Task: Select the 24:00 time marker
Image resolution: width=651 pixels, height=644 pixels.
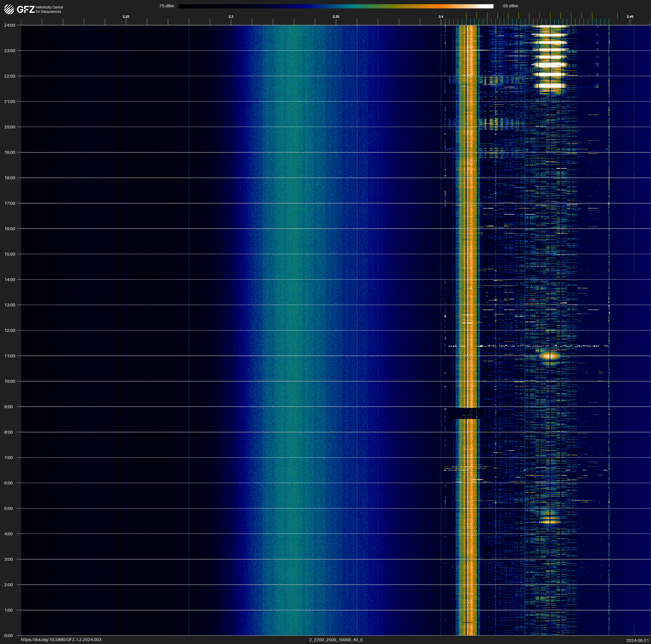Action: (10, 25)
